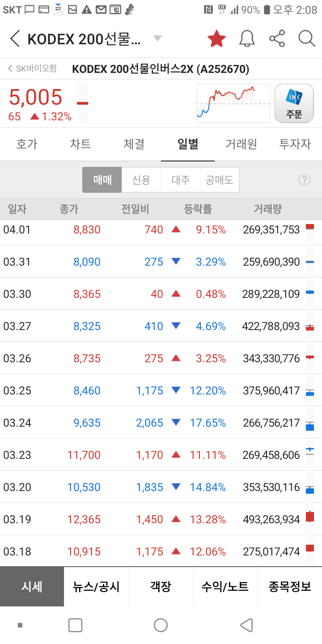Tap volume 422,788,093 in the 03.27 row
Viewport: 322px width, 644px height.
pyautogui.click(x=271, y=326)
